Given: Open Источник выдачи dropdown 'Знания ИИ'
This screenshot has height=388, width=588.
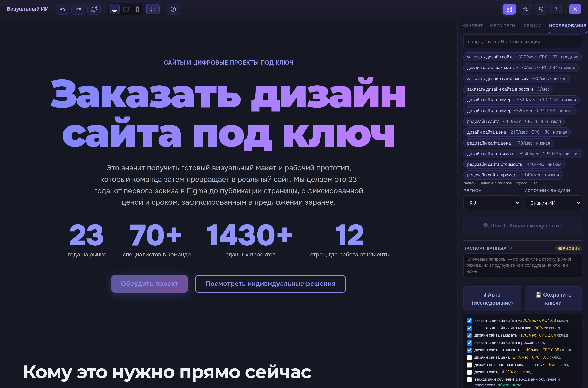Looking at the screenshot, I should coord(553,203).
